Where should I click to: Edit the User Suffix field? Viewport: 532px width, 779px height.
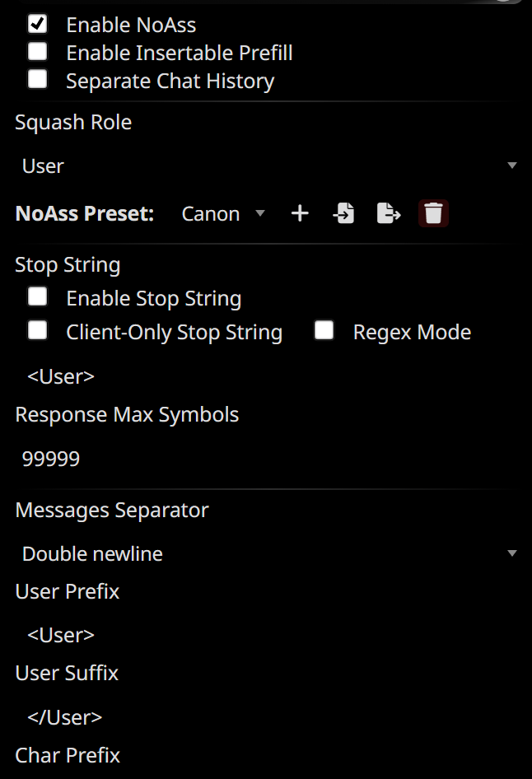[268, 717]
